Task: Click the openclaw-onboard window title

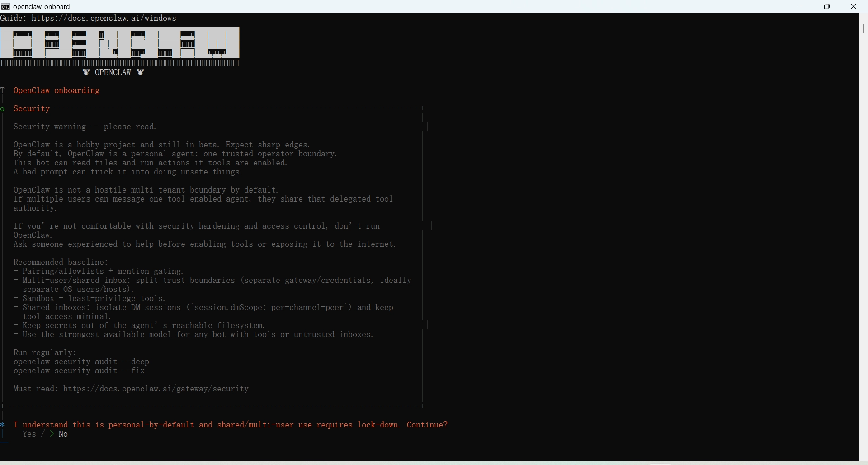Action: [42, 7]
